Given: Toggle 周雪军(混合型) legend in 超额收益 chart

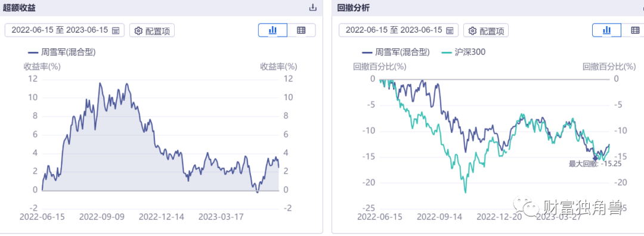Looking at the screenshot, I should (x=61, y=52).
